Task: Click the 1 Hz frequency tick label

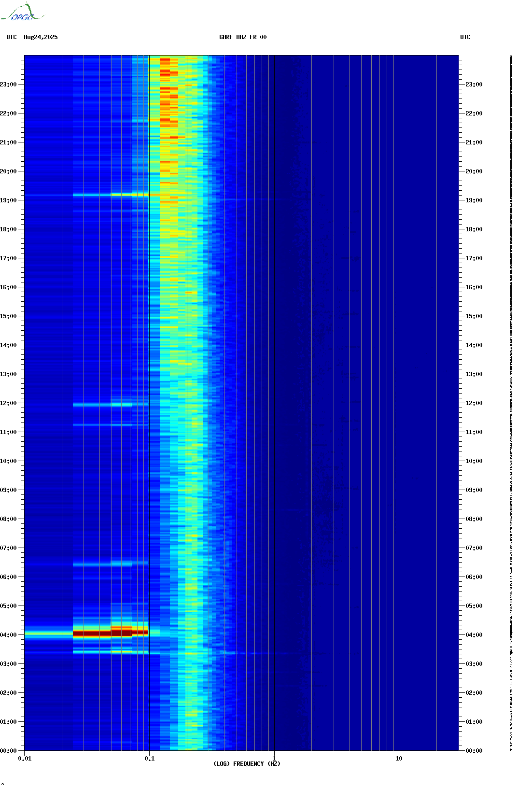Action: click(x=274, y=759)
